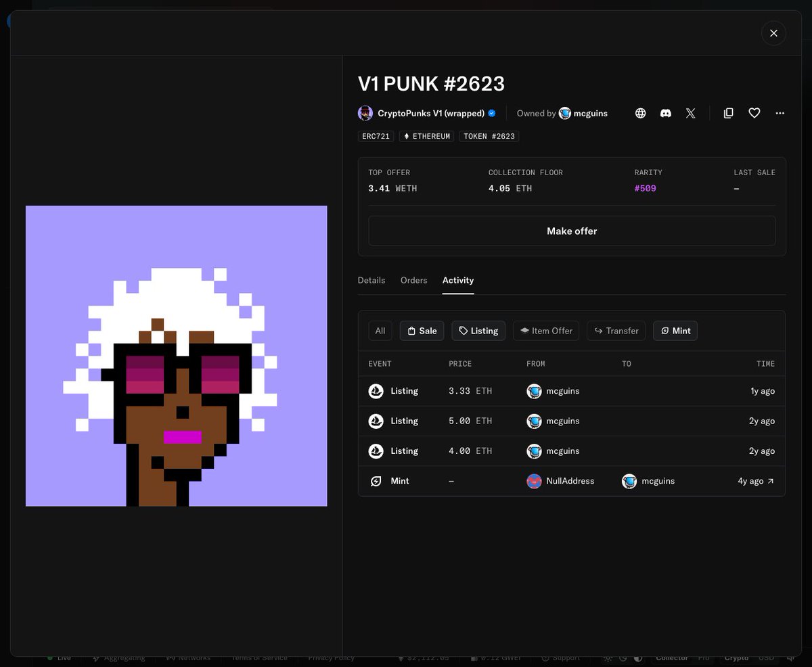The width and height of the screenshot is (812, 667).
Task: Click the top offer value 3.41 WETH
Action: [x=392, y=188]
